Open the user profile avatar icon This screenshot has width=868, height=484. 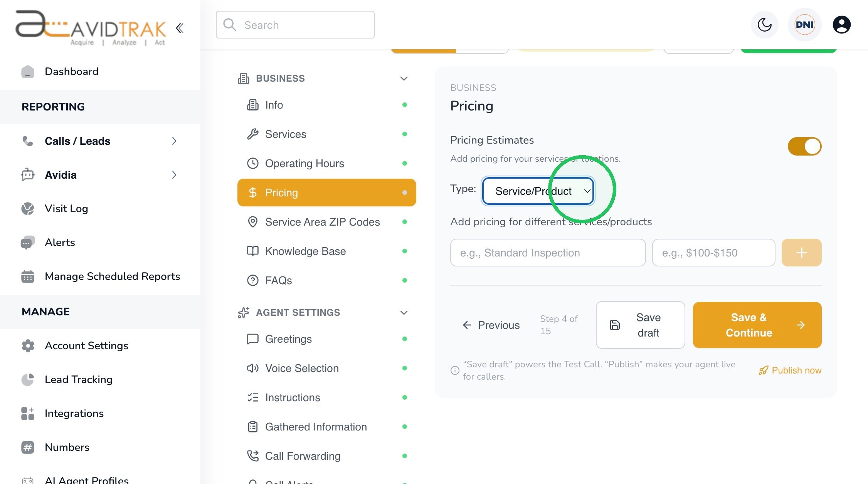[842, 25]
